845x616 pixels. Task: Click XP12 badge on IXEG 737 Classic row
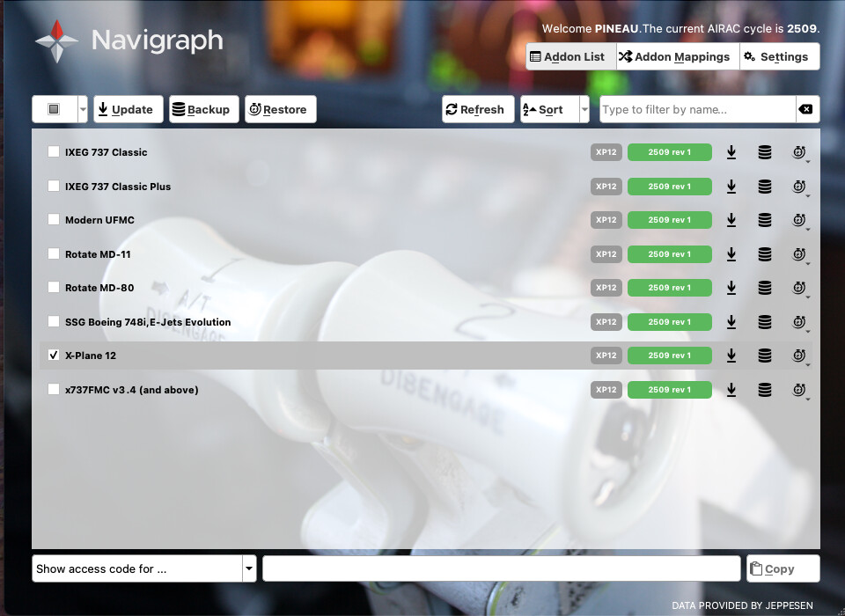606,152
